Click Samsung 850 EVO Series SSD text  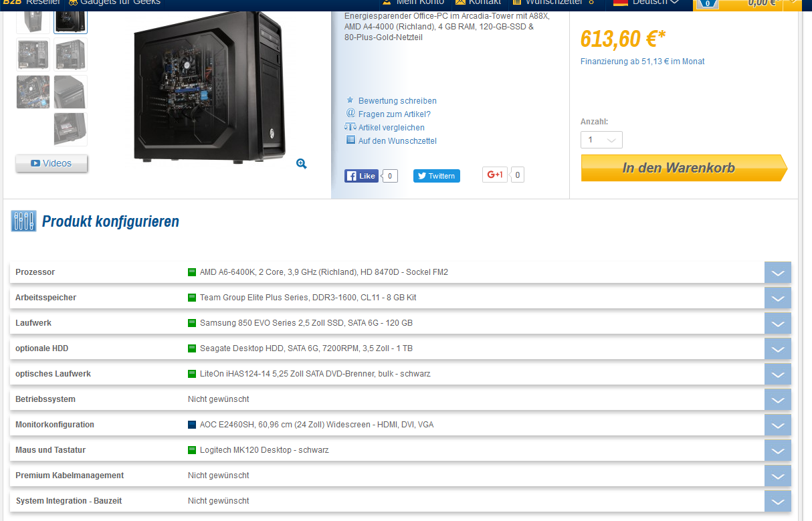point(306,323)
